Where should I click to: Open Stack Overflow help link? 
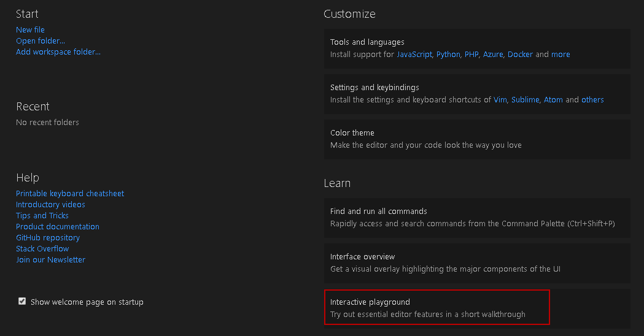42,248
